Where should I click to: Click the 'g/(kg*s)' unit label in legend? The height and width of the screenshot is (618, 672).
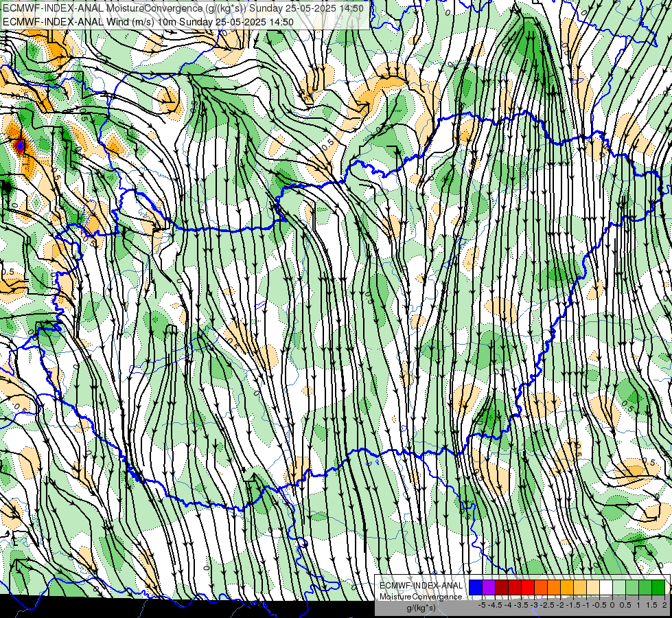pos(421,608)
